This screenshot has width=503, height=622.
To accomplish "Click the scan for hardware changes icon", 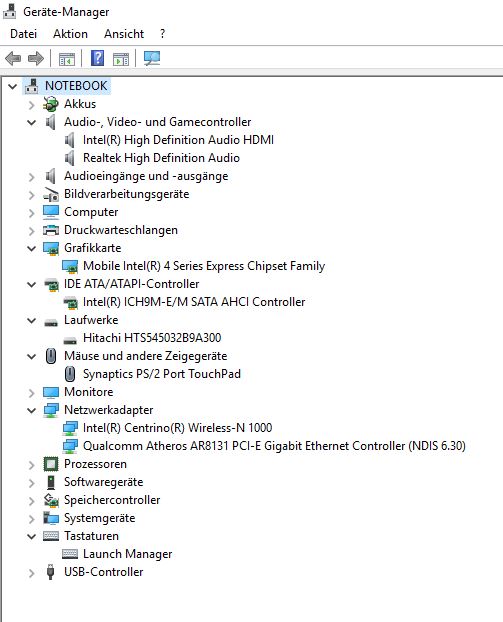I will pos(152,58).
